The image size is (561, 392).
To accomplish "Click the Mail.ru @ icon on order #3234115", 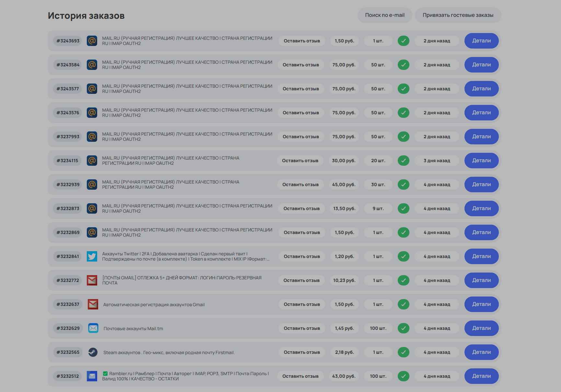I will 92,161.
